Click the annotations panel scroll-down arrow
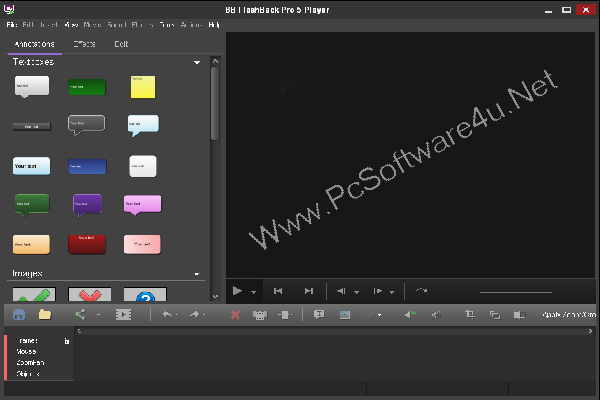The height and width of the screenshot is (400, 600). (x=215, y=296)
